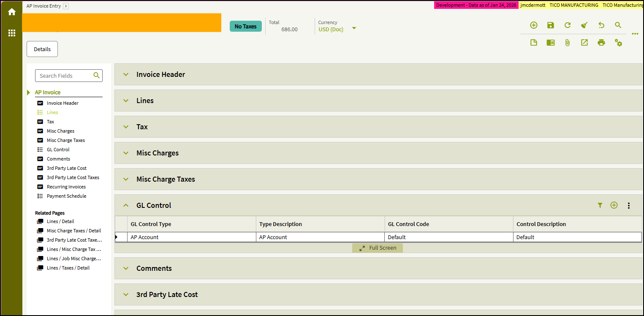Screen dimensions: 644x316
Task: Click the New (plus circle) toolbar icon
Action: (534, 25)
